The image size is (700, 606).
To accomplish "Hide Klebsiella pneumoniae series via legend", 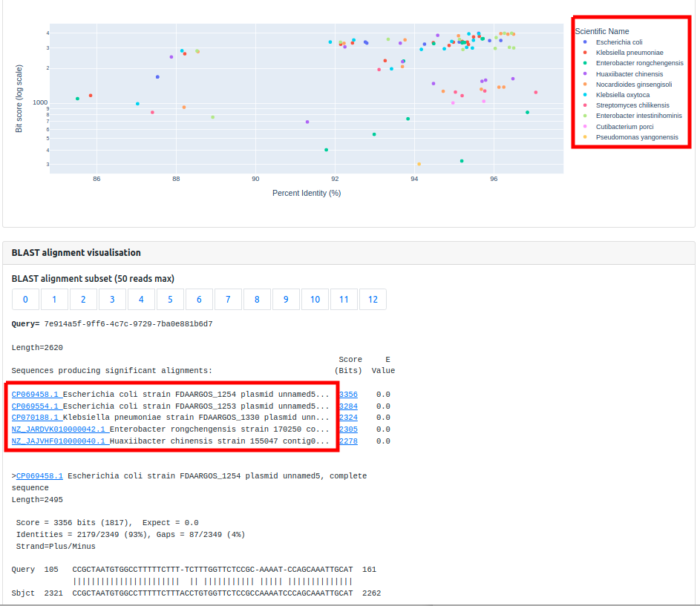I will tap(629, 53).
